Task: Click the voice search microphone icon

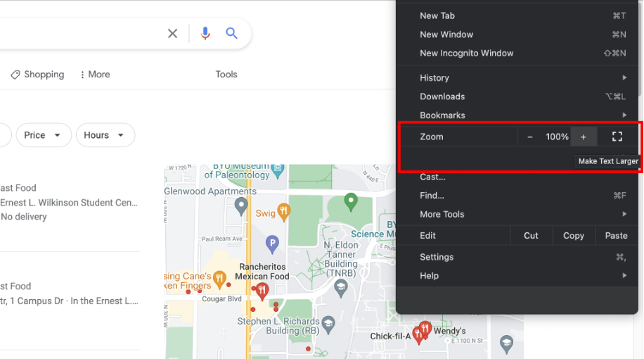Action: point(205,34)
